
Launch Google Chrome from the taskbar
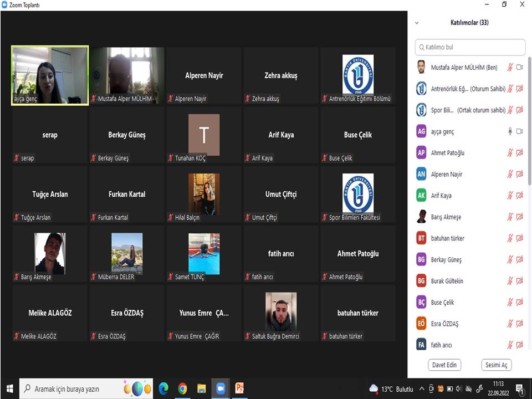point(182,388)
